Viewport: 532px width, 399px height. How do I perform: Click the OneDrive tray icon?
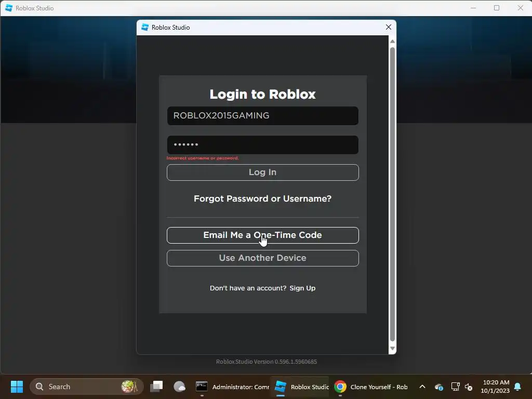pos(438,387)
